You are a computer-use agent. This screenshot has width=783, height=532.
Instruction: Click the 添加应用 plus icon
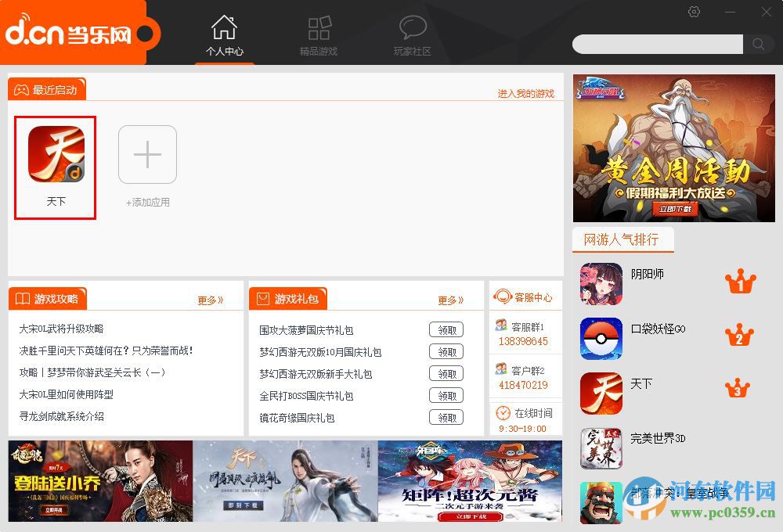147,154
